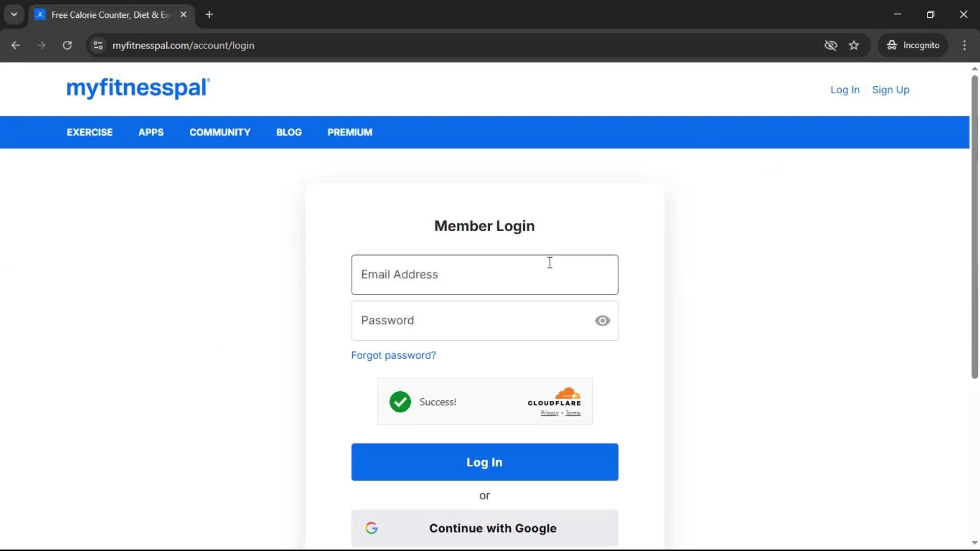Close the Free Calorie Counter tab
The height and width of the screenshot is (551, 980).
(x=184, y=15)
